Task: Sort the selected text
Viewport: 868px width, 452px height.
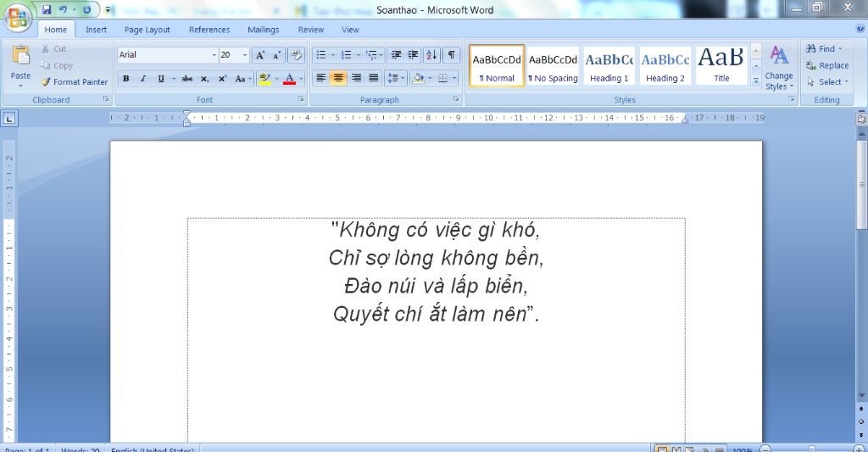Action: point(431,55)
